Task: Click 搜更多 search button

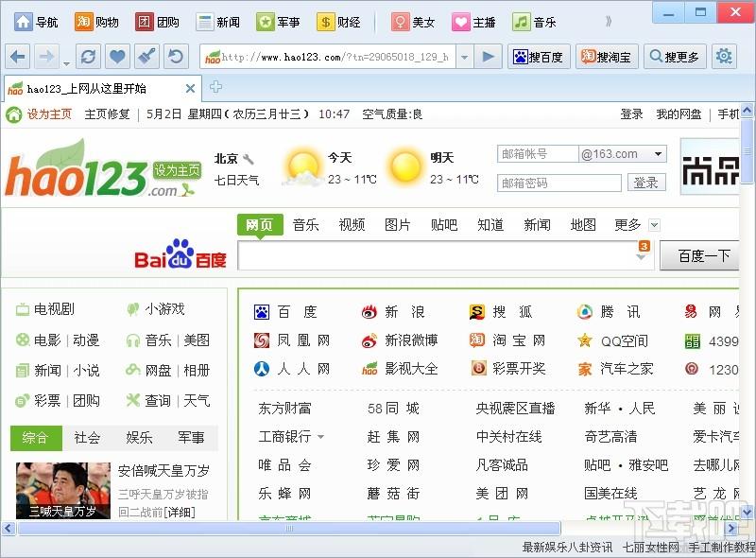Action: coord(675,57)
